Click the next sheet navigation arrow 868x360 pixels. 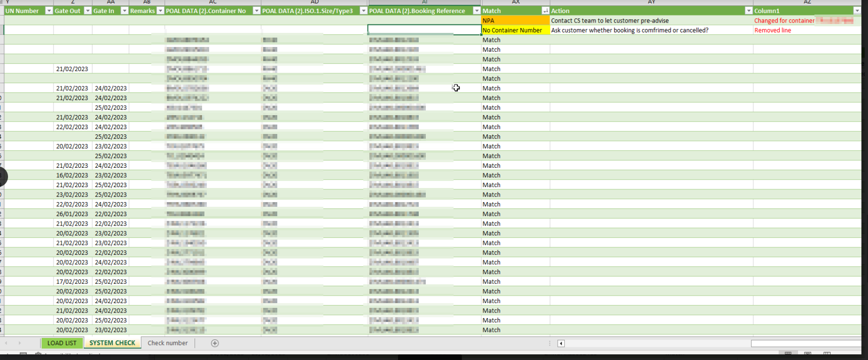coord(19,343)
